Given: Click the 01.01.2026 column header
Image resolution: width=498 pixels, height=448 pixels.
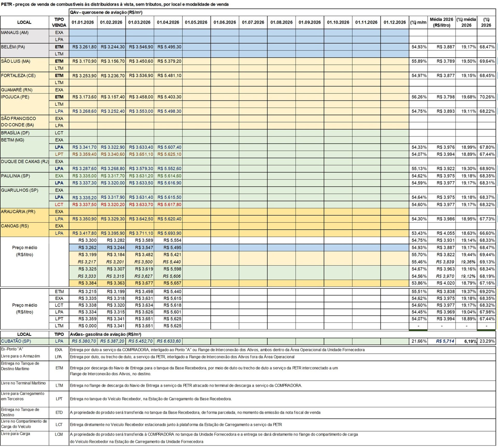Looking at the screenshot, I should pyautogui.click(x=83, y=22).
